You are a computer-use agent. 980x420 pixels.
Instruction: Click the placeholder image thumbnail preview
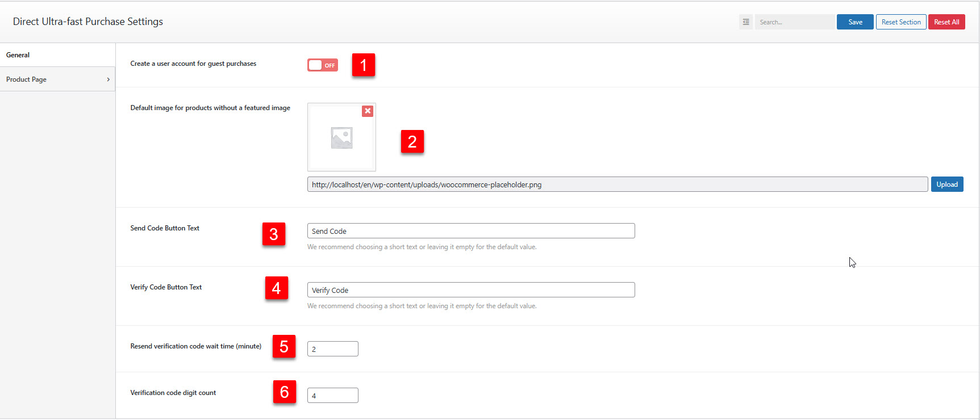pyautogui.click(x=341, y=138)
